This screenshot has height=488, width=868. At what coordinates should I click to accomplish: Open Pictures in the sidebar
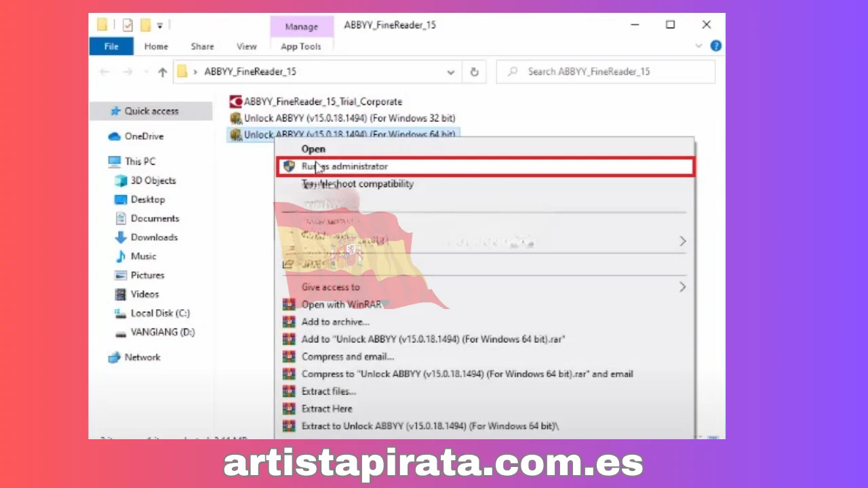tap(147, 275)
